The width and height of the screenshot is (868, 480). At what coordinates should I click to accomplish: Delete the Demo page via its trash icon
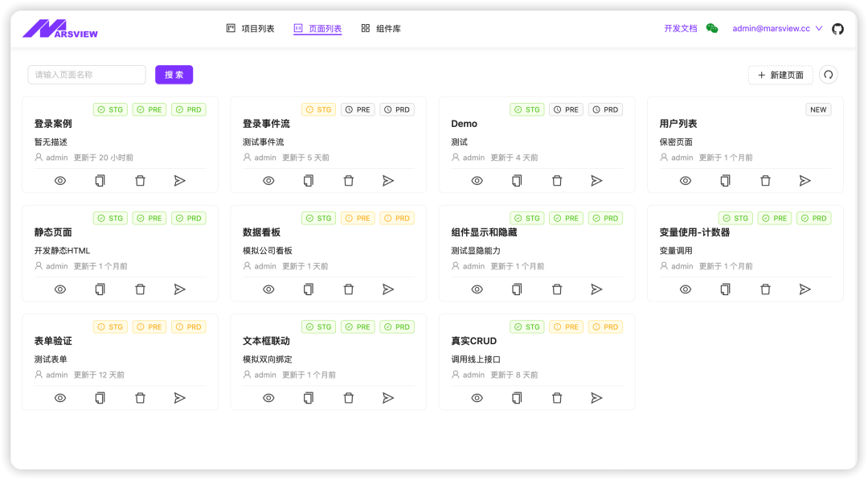[x=557, y=181]
